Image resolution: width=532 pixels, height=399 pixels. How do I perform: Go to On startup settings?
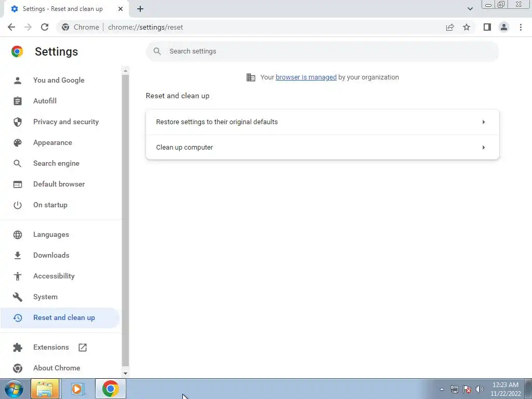pyautogui.click(x=59, y=205)
